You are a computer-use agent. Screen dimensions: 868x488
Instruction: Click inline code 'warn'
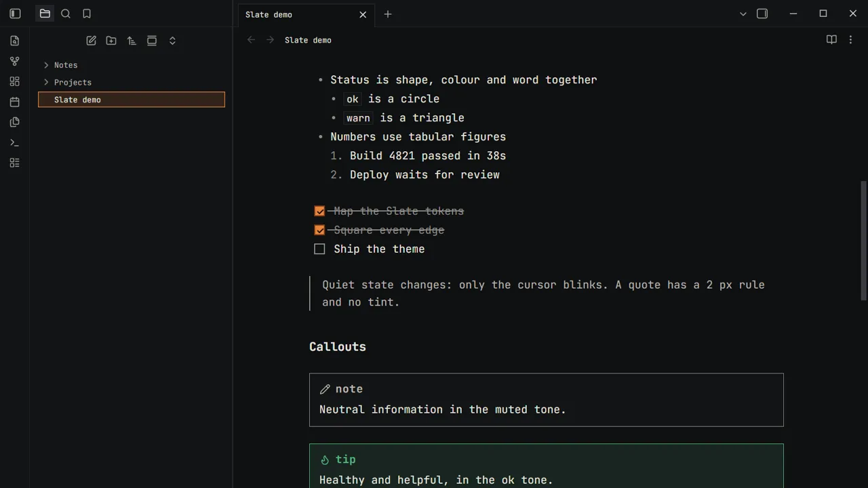click(358, 118)
